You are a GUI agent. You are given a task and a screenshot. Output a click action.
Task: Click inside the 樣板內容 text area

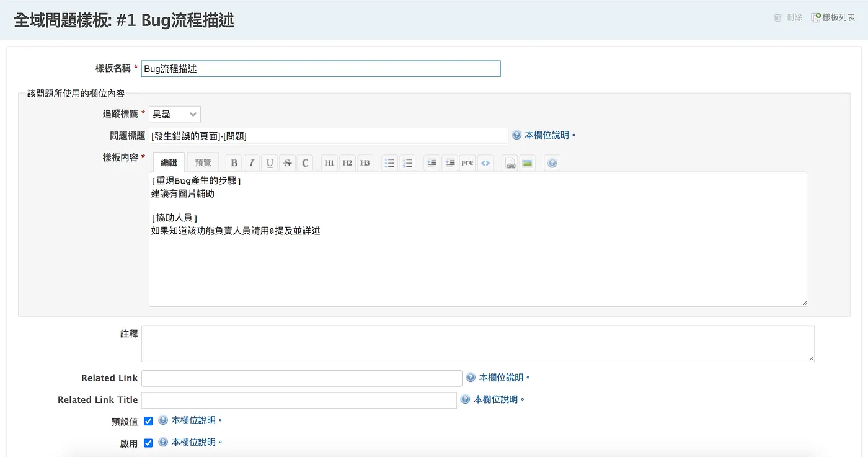(x=479, y=239)
